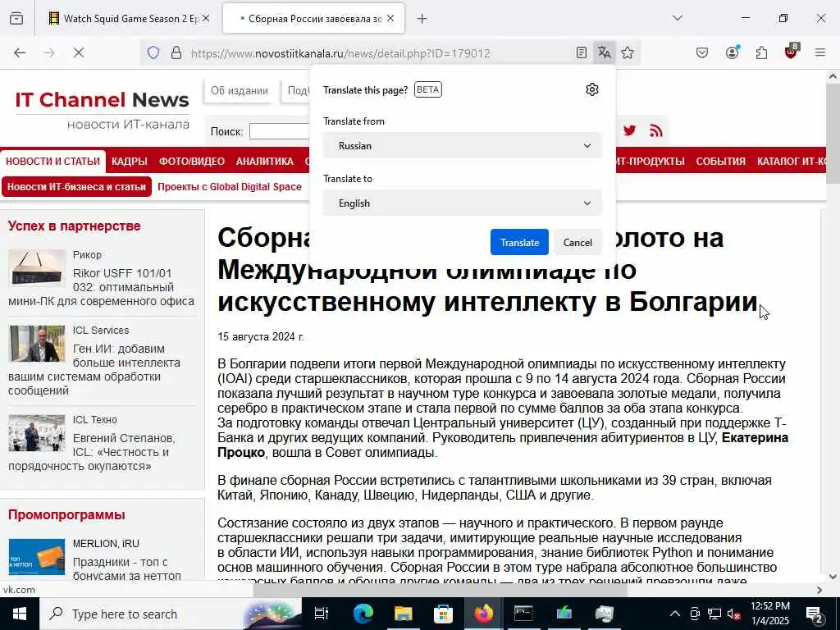Open File Explorer from taskbar

click(404, 614)
